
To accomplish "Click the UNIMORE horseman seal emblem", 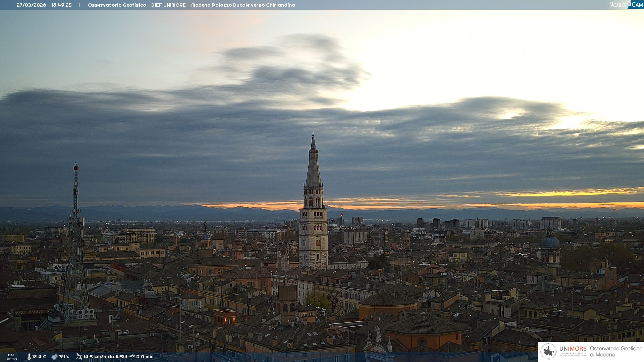I will (x=548, y=351).
